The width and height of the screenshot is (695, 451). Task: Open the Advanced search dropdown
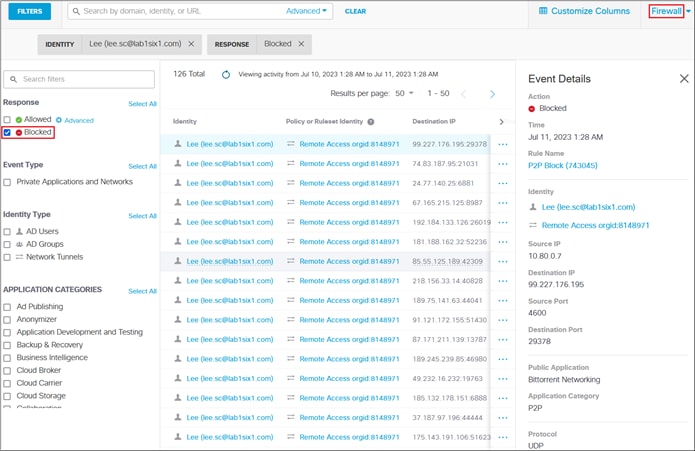pos(306,11)
